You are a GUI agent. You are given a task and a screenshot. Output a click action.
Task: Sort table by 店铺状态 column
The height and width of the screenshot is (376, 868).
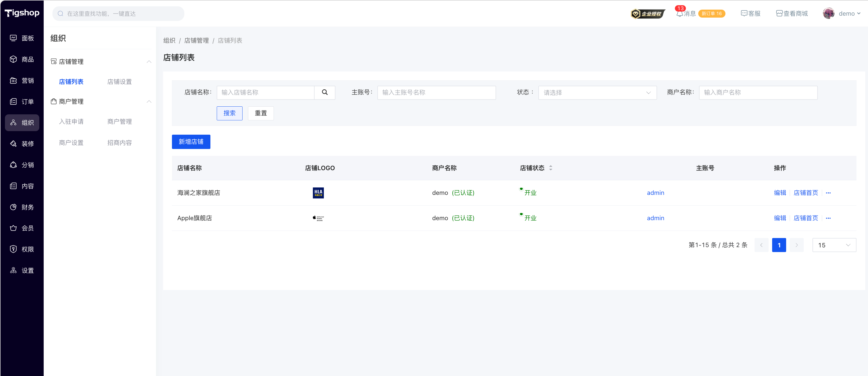[x=550, y=168]
